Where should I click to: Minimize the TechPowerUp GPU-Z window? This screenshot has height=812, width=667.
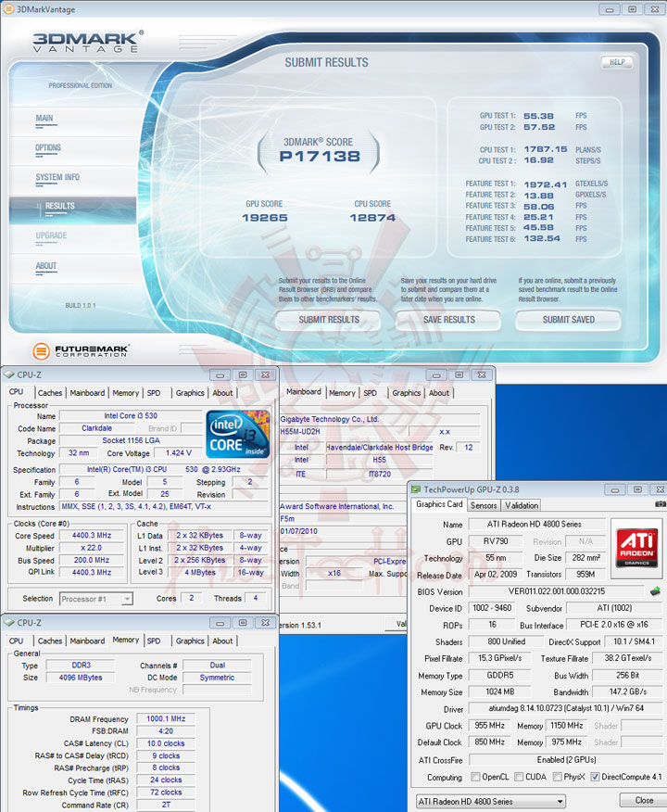click(x=615, y=489)
